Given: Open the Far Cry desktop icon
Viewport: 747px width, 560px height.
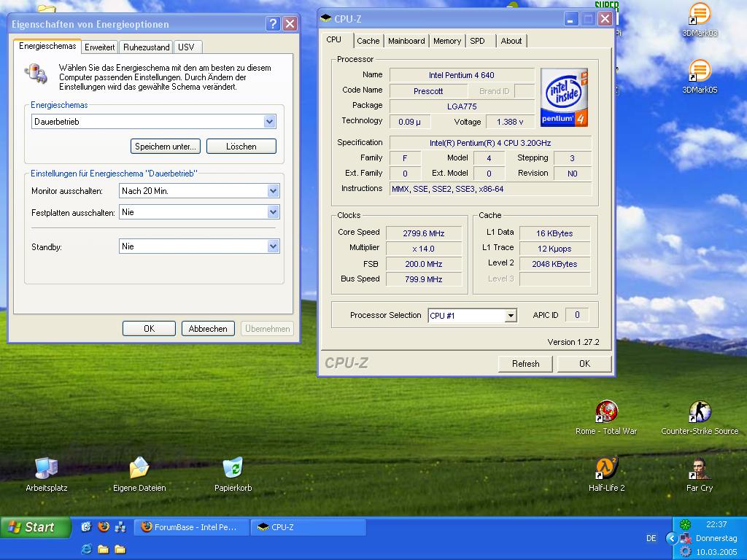Looking at the screenshot, I should point(700,474).
